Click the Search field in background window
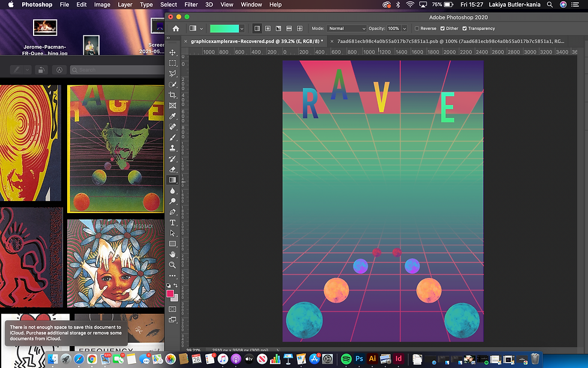The width and height of the screenshot is (588, 368). (x=117, y=70)
